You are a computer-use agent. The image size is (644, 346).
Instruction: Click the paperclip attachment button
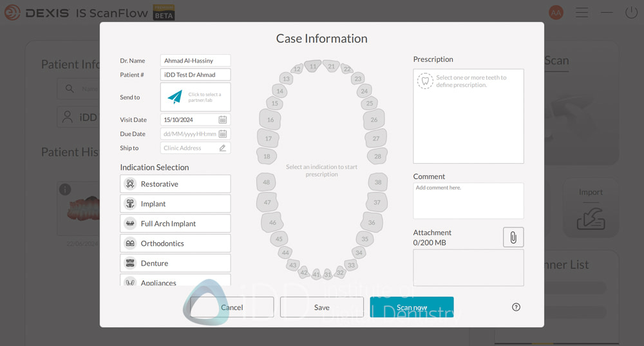click(x=513, y=237)
